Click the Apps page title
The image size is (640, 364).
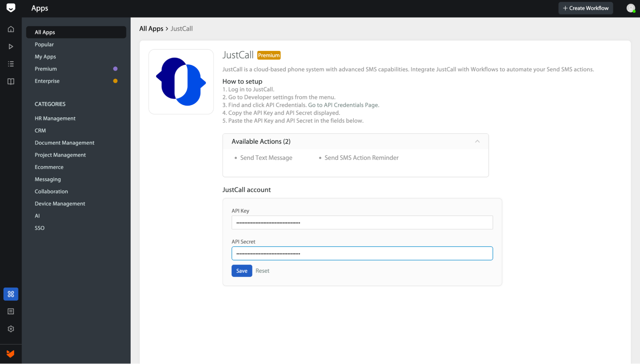pyautogui.click(x=40, y=8)
